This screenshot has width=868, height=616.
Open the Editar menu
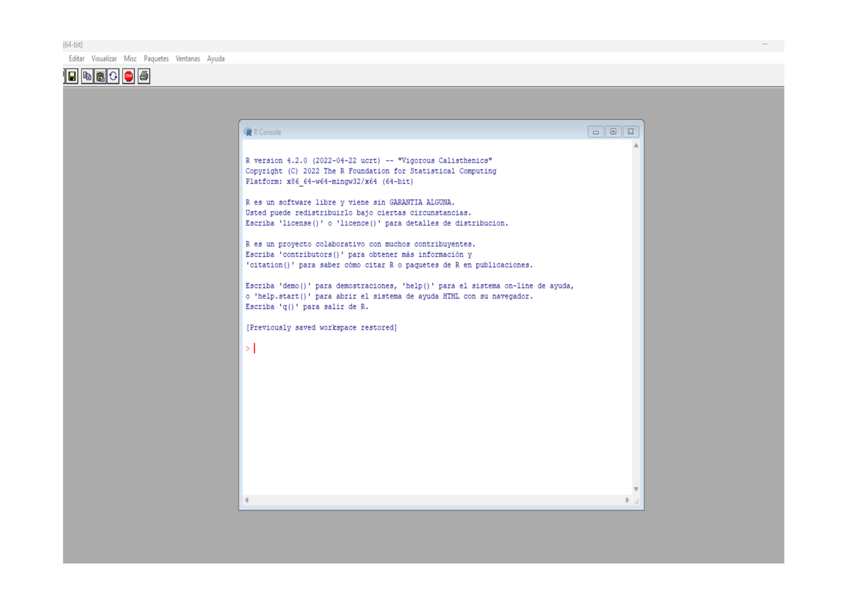tap(77, 59)
